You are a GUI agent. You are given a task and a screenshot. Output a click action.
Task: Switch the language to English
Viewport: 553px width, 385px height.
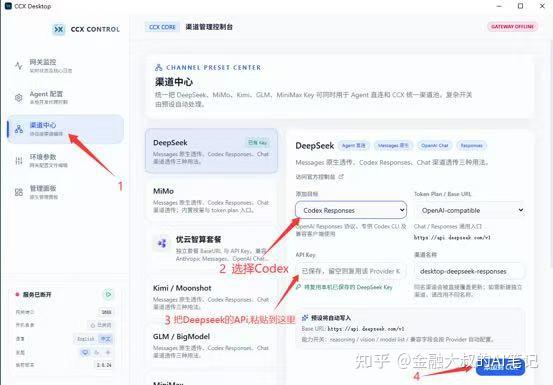(x=86, y=339)
